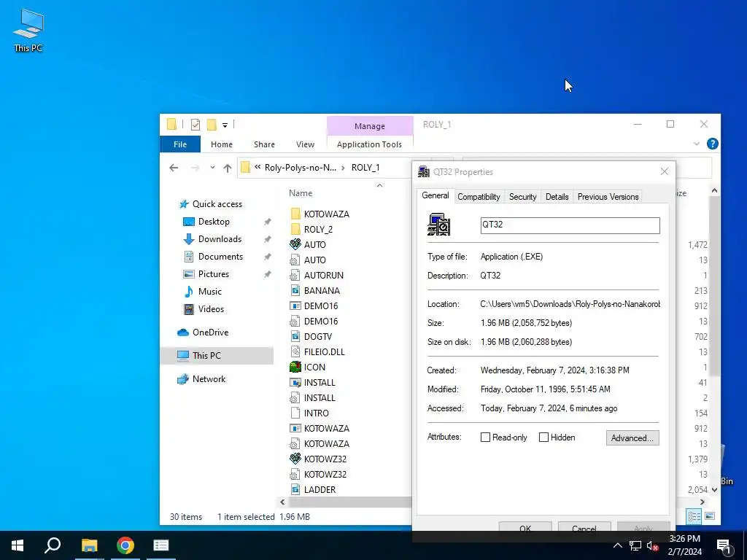
Task: Select the BANANA file icon
Action: coord(295,290)
